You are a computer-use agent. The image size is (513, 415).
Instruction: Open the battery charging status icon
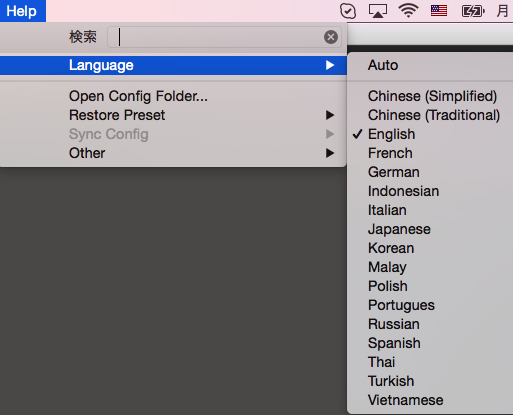(x=473, y=11)
